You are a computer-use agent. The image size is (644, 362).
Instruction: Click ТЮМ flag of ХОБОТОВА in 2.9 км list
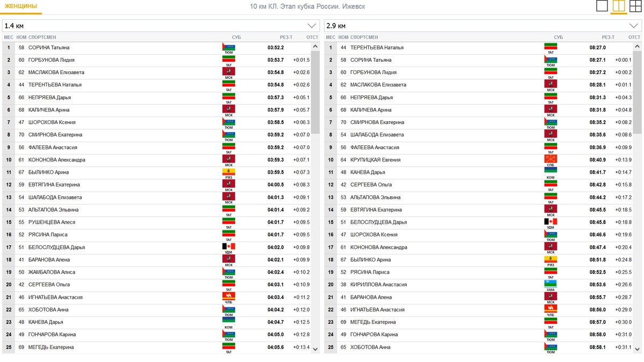(x=551, y=346)
